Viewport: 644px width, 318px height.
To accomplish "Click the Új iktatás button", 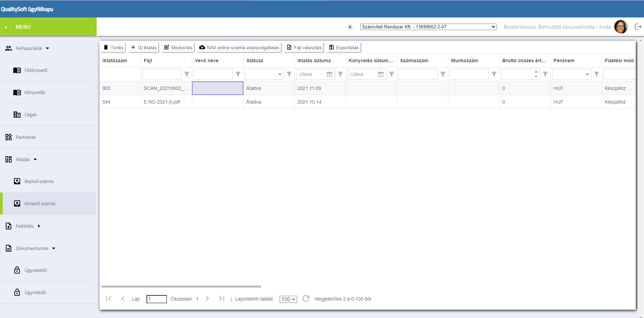I will point(144,48).
